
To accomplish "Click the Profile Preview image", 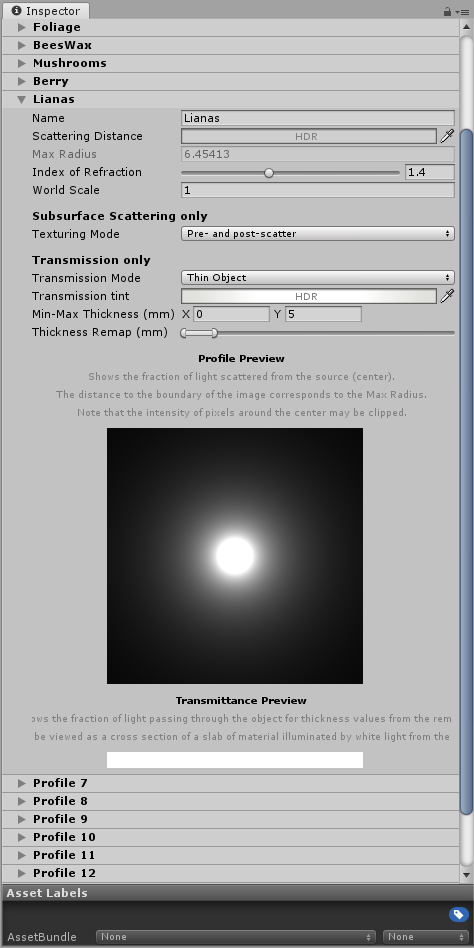I will point(235,556).
